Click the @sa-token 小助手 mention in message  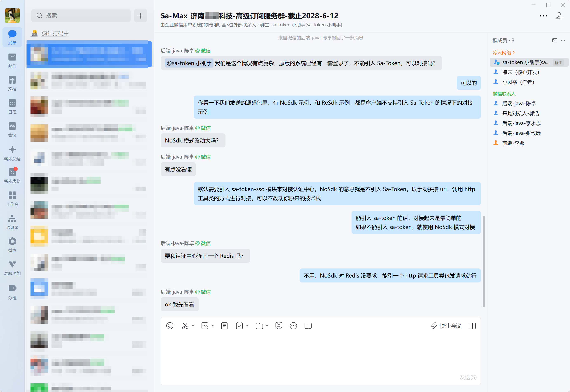[189, 63]
